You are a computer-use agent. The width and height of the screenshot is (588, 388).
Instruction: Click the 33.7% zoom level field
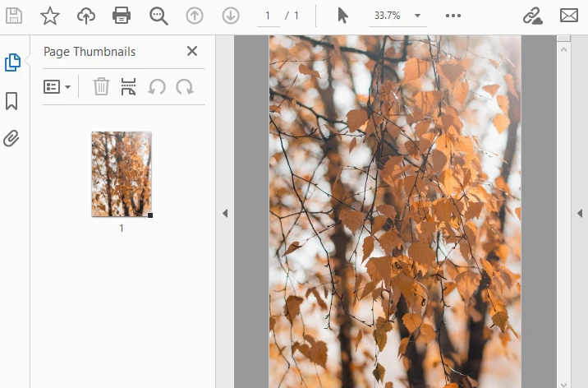(x=388, y=16)
